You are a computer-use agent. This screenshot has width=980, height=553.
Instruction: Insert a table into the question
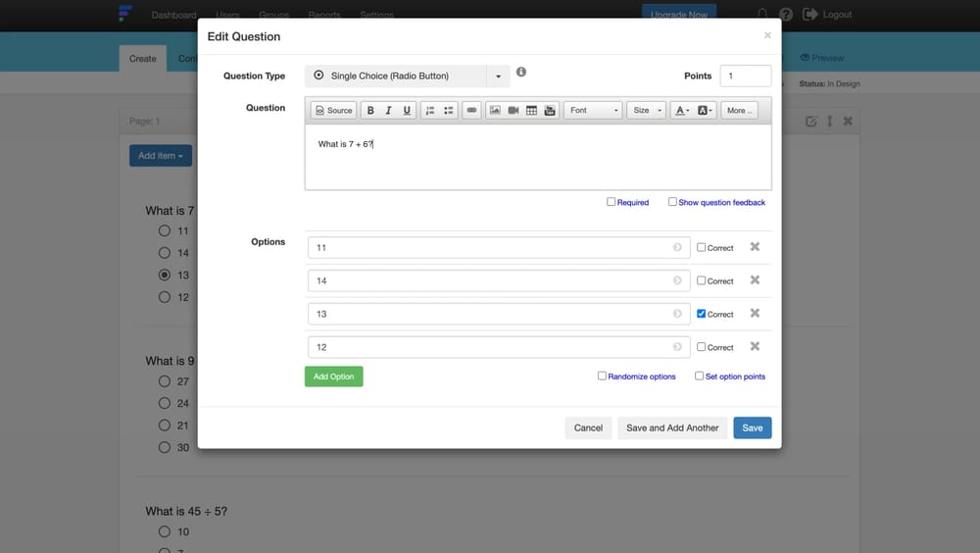531,110
